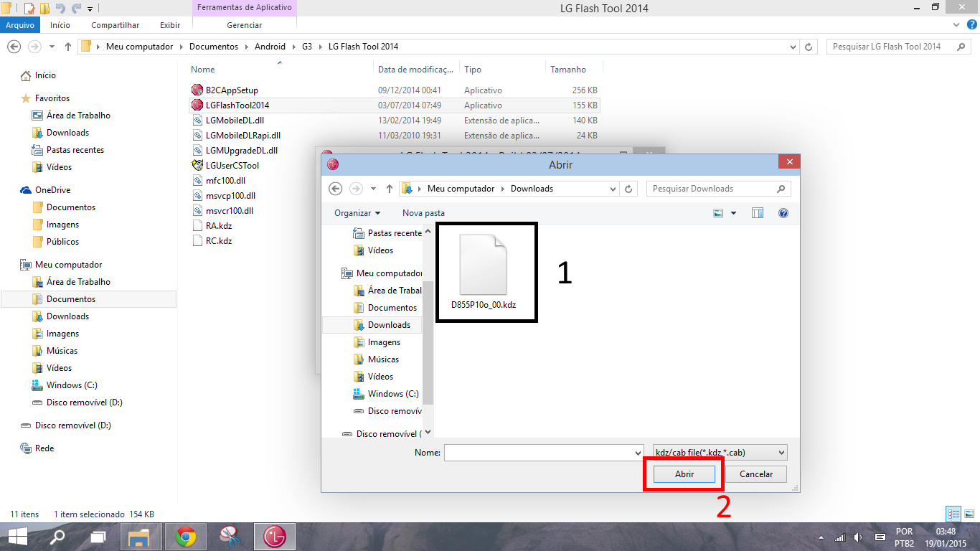Click Nova pasta in the dialog
The image size is (980, 551).
pos(423,213)
